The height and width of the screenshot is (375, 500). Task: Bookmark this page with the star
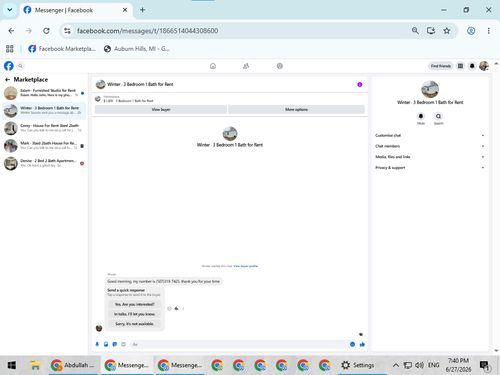[447, 31]
